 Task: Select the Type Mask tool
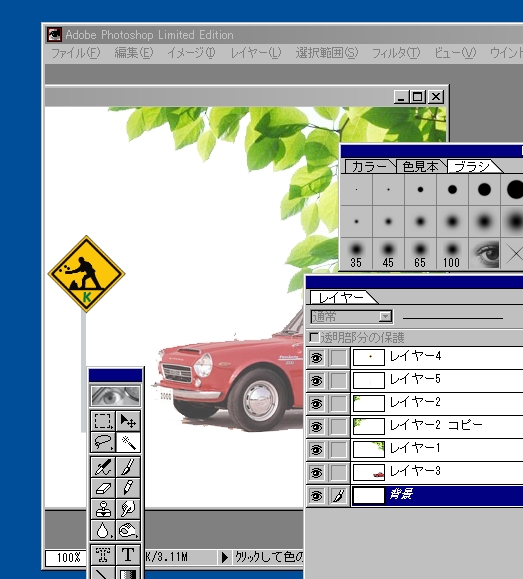click(x=102, y=555)
